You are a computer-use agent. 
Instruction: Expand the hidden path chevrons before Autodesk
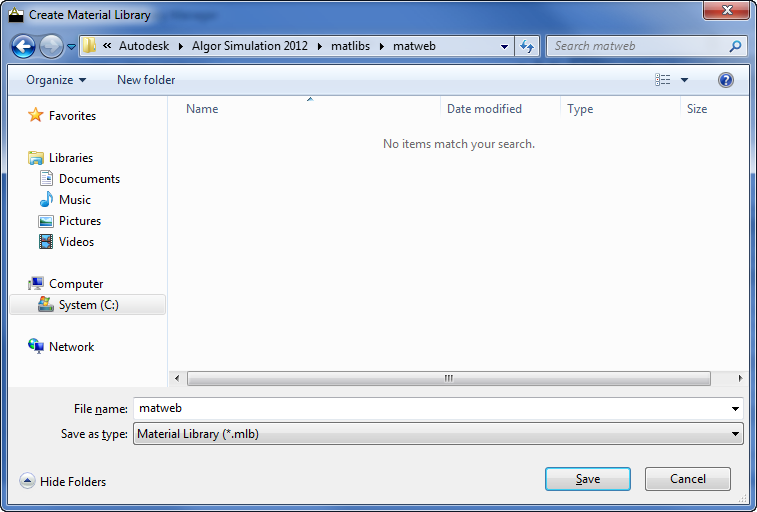[107, 46]
